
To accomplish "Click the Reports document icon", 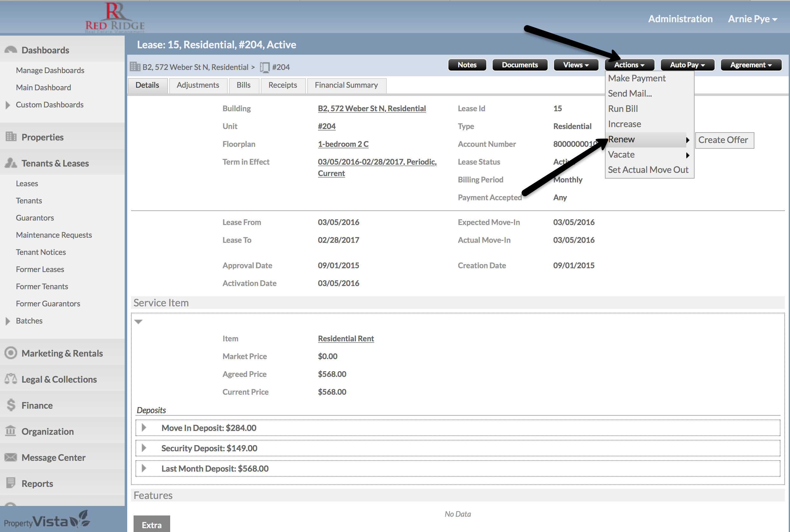I will 10,483.
